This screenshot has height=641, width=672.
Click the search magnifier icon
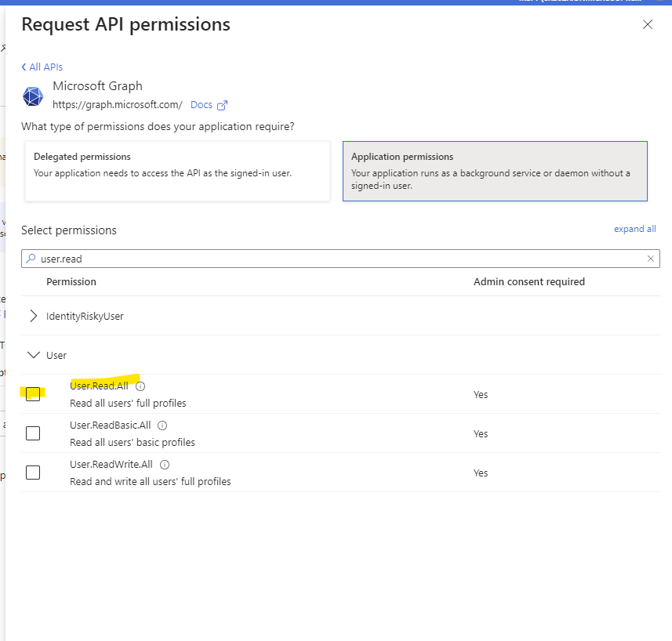31,259
